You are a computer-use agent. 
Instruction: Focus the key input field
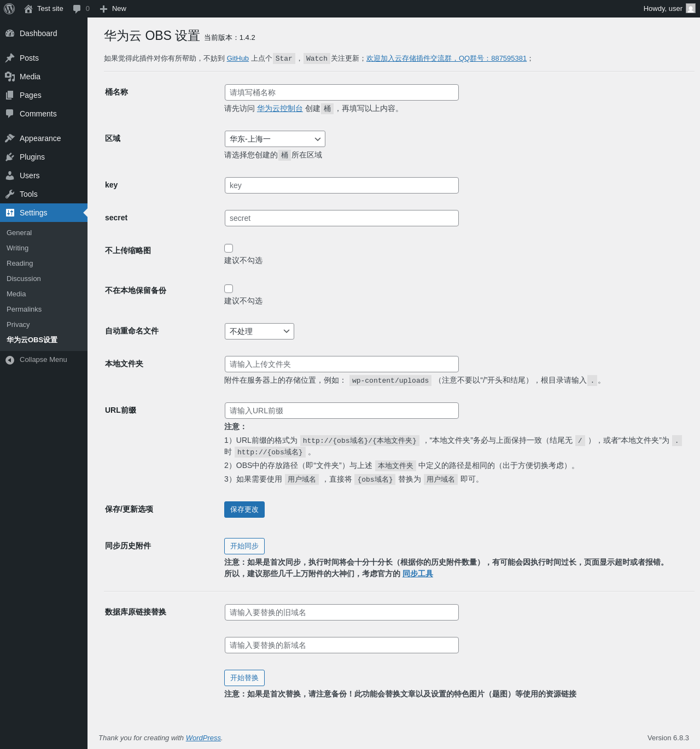tap(342, 185)
